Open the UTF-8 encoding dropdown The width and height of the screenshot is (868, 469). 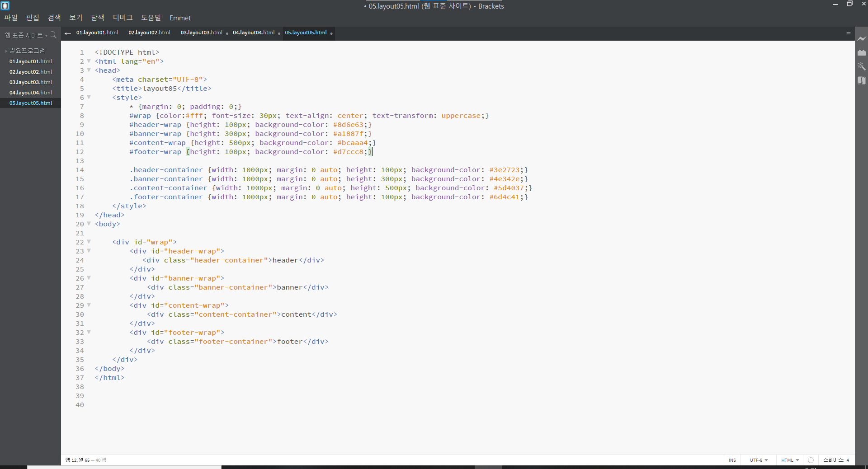pos(759,460)
